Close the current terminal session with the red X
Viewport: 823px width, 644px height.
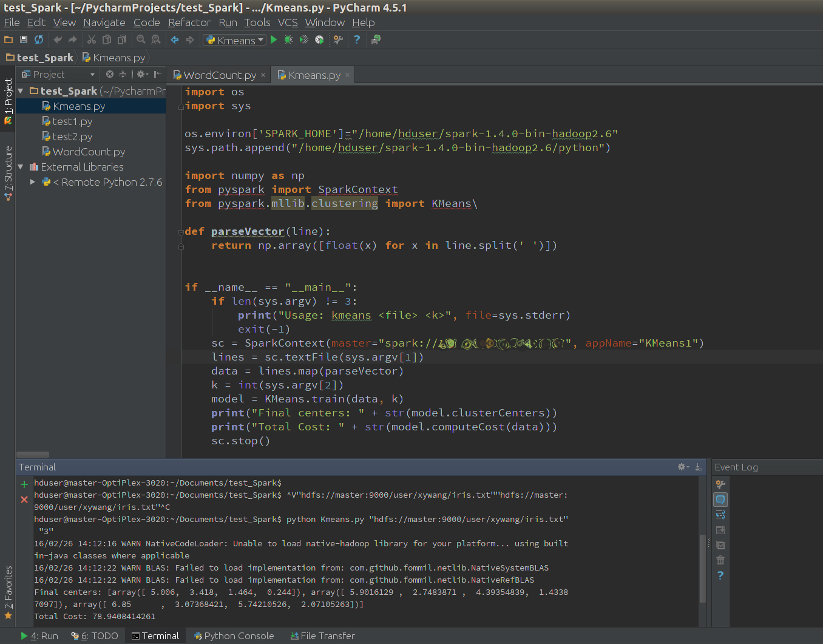click(x=24, y=500)
